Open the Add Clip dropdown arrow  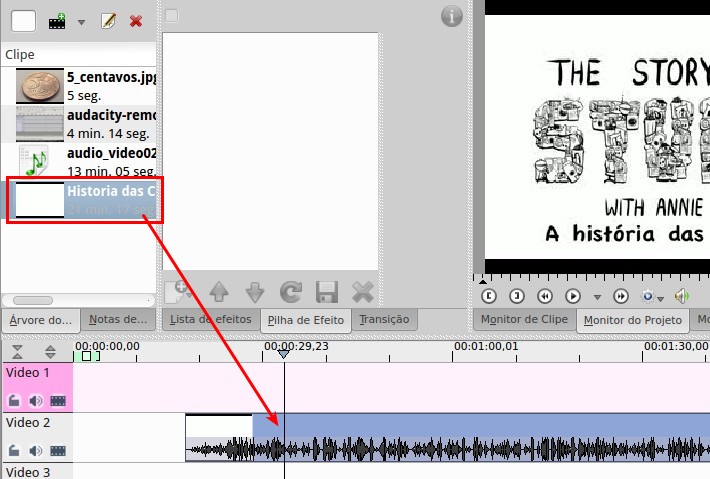pos(82,21)
